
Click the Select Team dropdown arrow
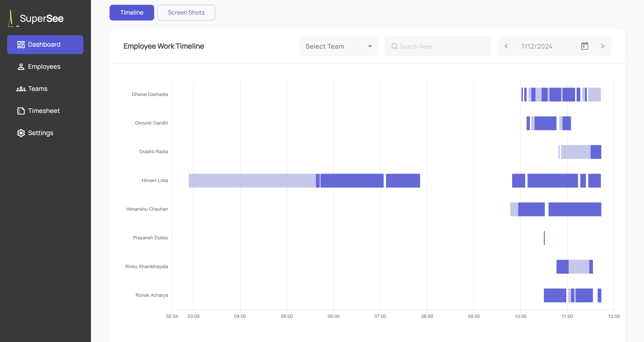coord(370,46)
